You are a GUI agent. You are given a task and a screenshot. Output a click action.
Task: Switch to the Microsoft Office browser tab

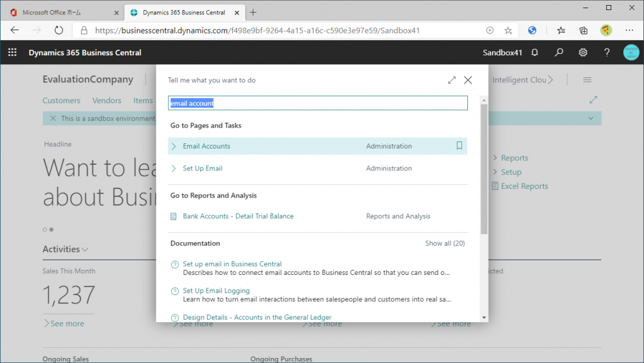(65, 13)
